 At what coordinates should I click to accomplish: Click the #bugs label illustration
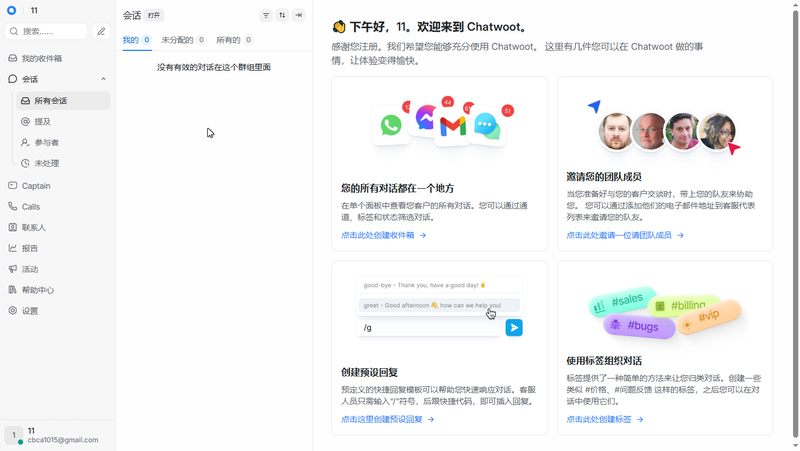[639, 325]
